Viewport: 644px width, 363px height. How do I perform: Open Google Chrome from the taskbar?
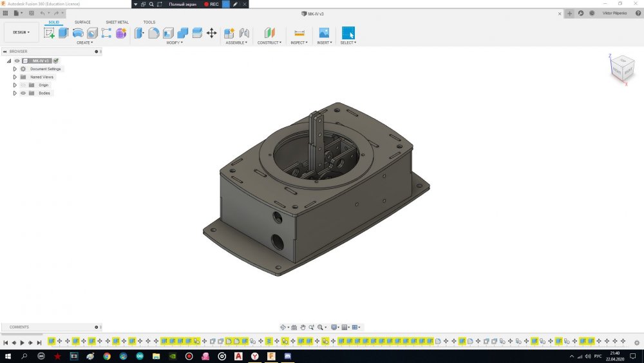[x=107, y=356]
